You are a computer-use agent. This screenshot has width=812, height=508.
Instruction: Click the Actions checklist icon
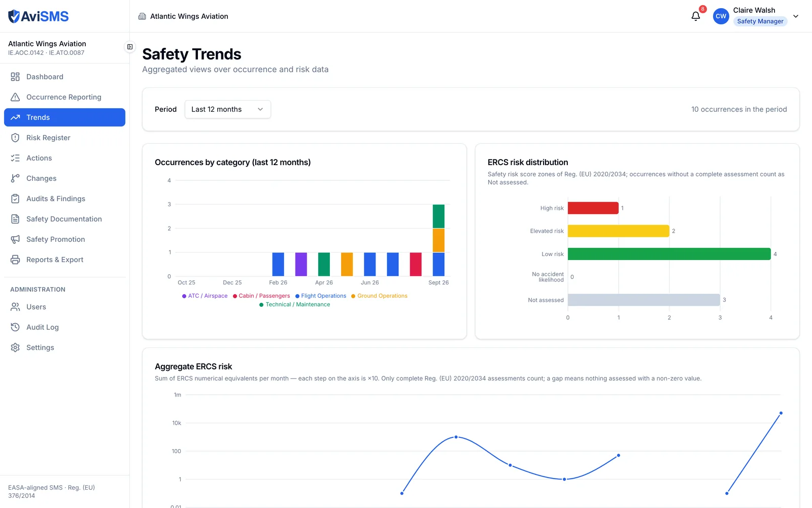[x=15, y=158]
